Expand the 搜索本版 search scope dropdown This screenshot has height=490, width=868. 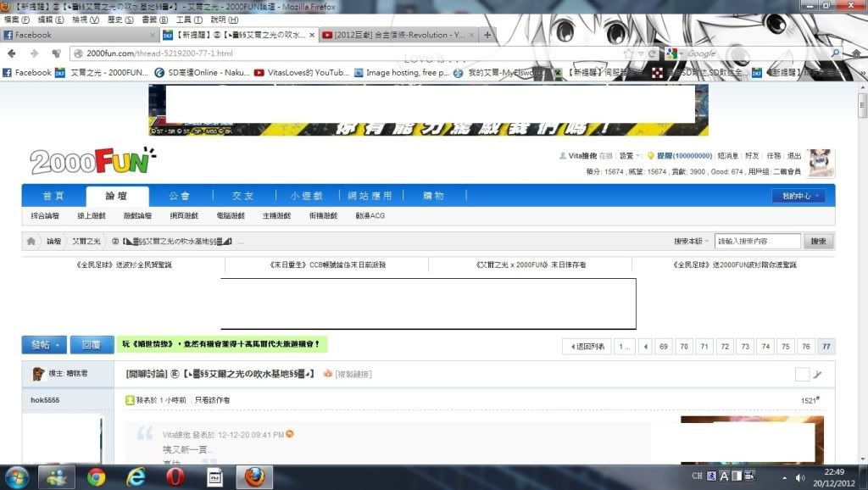click(x=691, y=242)
